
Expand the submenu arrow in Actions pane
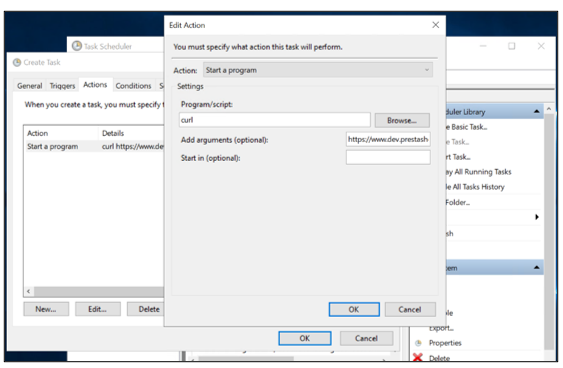pos(536,217)
